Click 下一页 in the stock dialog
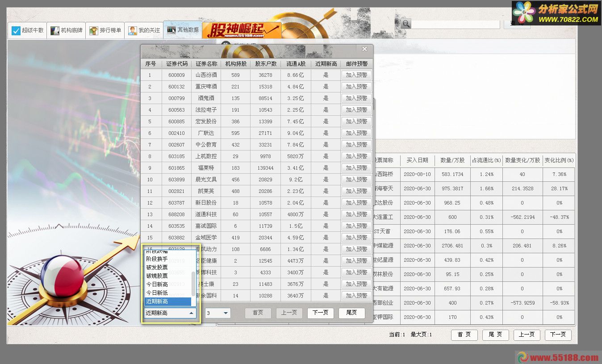 pos(321,313)
